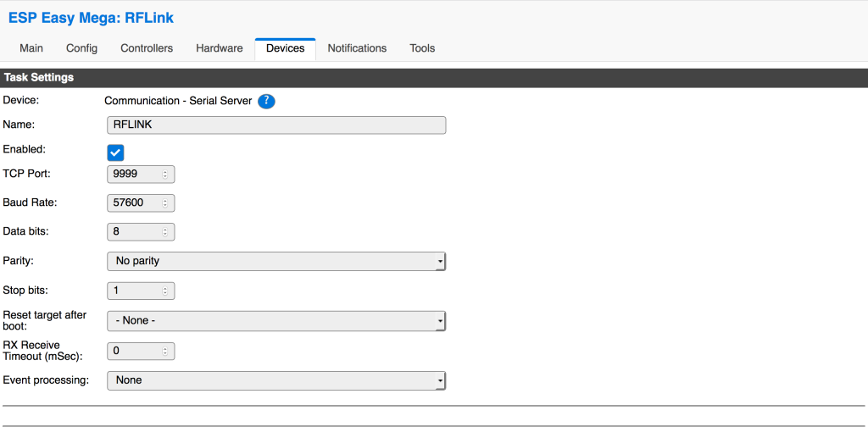The width and height of the screenshot is (868, 427).
Task: Select the Hardware tab
Action: (220, 48)
